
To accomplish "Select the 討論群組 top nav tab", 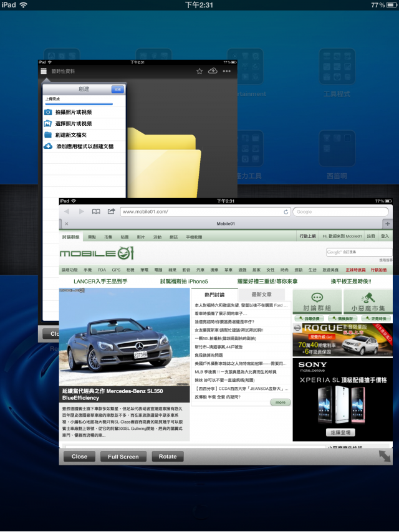I will click(x=70, y=237).
